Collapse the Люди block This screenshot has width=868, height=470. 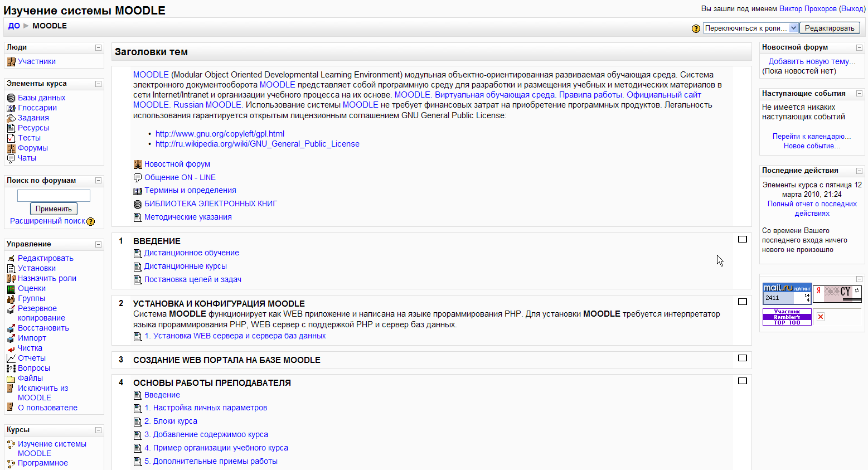tap(99, 48)
